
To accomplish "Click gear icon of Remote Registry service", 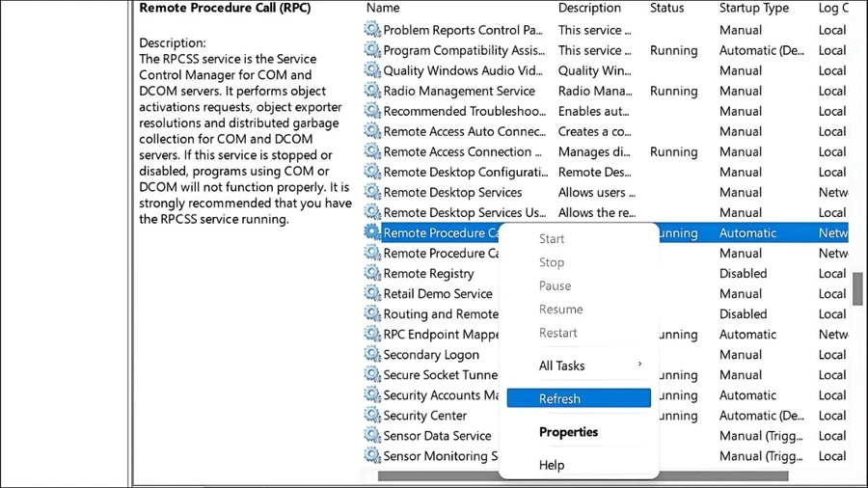I will (372, 273).
